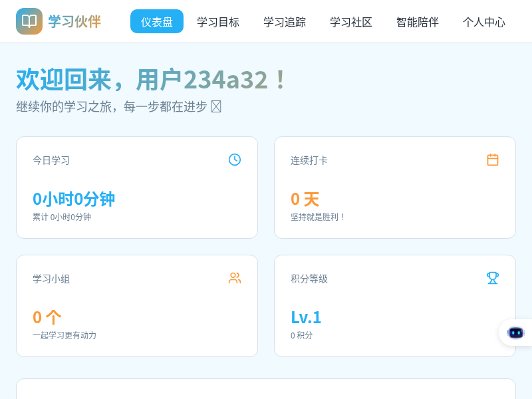Screen dimensions: 532x399
Task: Click the clock icon on 今日学习 card
Action: [x=234, y=160]
